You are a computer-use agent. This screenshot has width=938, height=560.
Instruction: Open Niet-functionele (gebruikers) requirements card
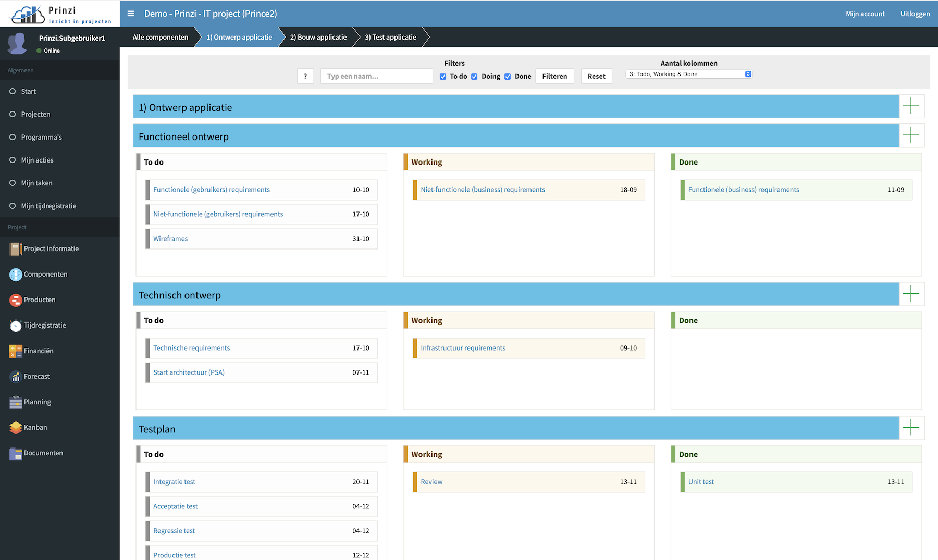(x=262, y=214)
